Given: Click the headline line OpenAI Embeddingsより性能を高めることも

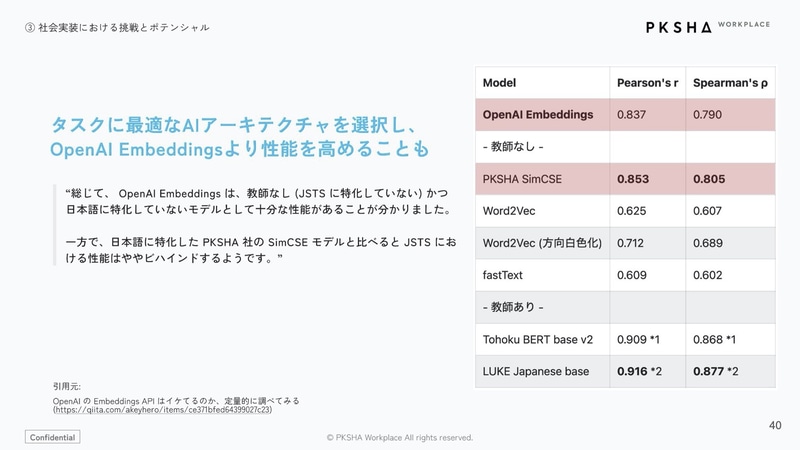Looking at the screenshot, I should pos(240,149).
